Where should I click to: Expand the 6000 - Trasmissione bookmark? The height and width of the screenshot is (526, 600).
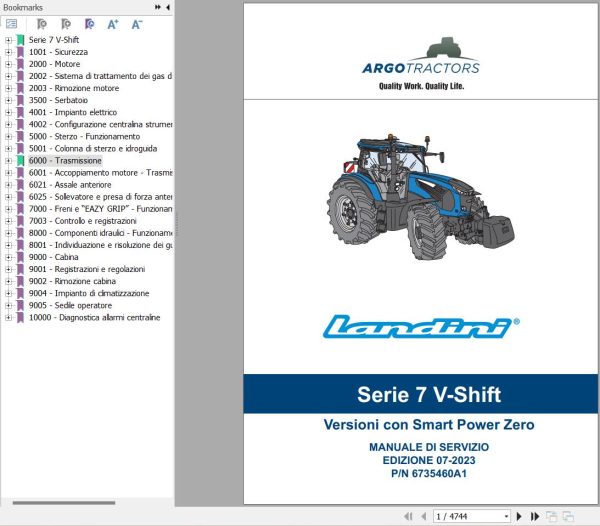point(8,161)
